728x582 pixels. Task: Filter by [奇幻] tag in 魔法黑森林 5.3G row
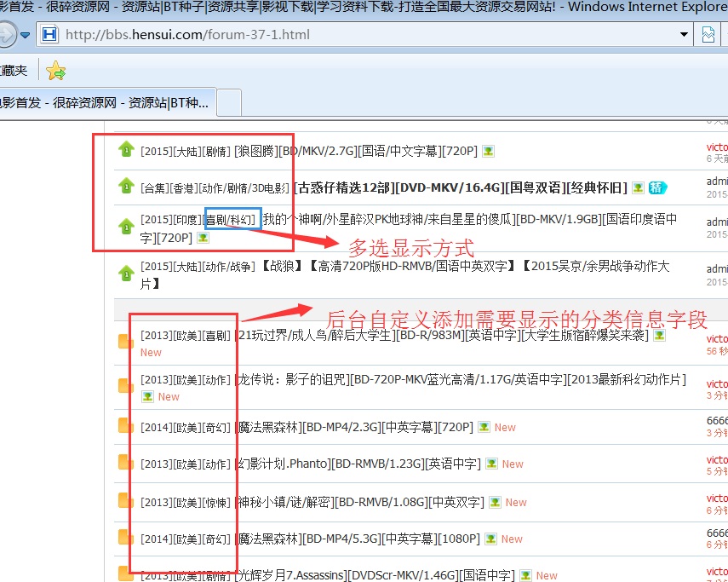click(x=216, y=539)
